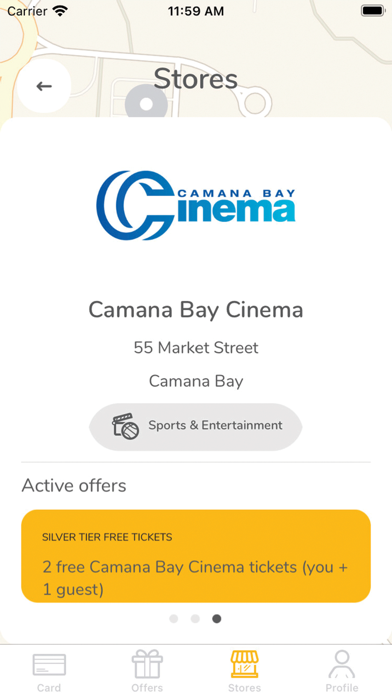Screen dimensions: 392x696
Task: Select the Stores shop icon
Action: pos(245,664)
